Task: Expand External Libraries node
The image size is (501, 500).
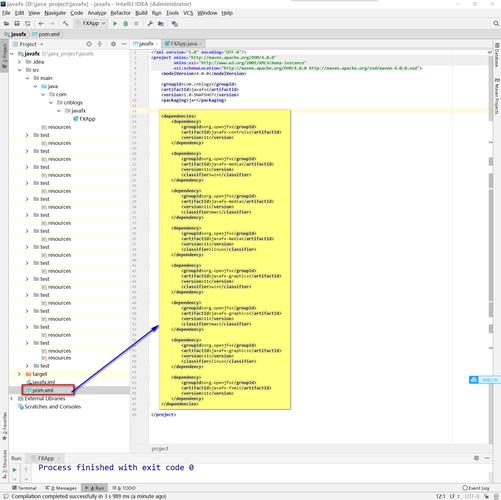Action: tap(11, 398)
